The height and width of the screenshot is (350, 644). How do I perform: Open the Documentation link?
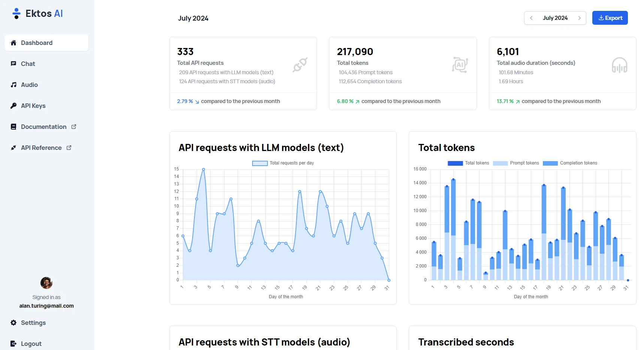pyautogui.click(x=46, y=127)
